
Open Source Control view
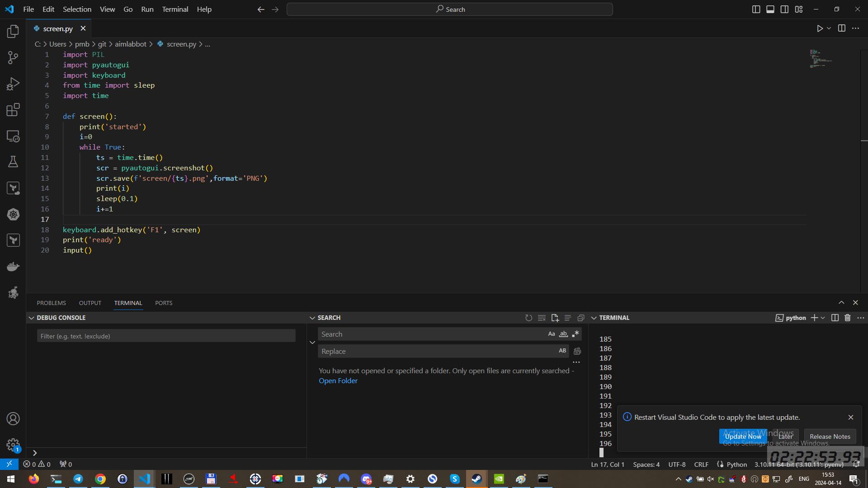[13, 57]
